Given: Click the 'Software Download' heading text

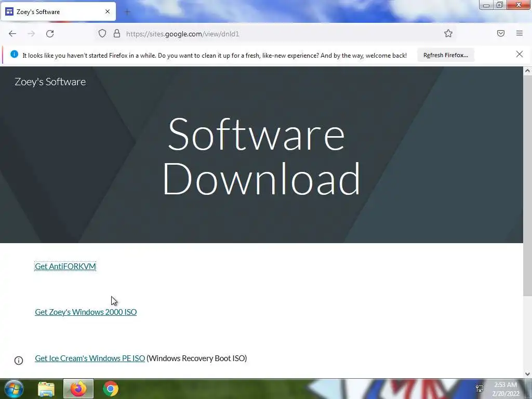Looking at the screenshot, I should tap(261, 156).
